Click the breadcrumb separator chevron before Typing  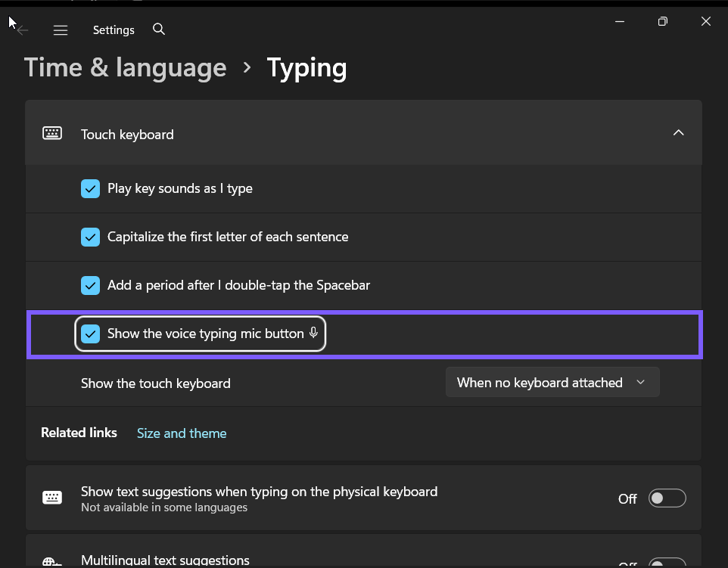coord(247,68)
